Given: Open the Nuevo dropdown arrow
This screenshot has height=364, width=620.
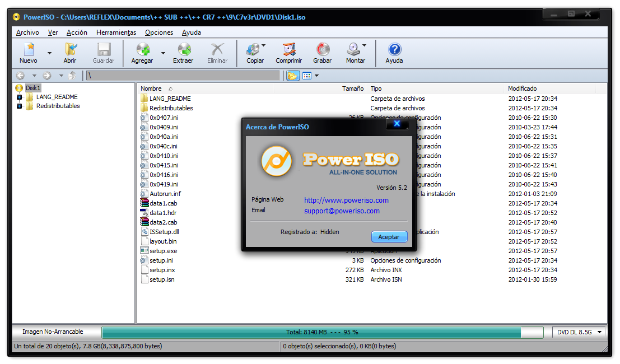Looking at the screenshot, I should click(x=49, y=53).
